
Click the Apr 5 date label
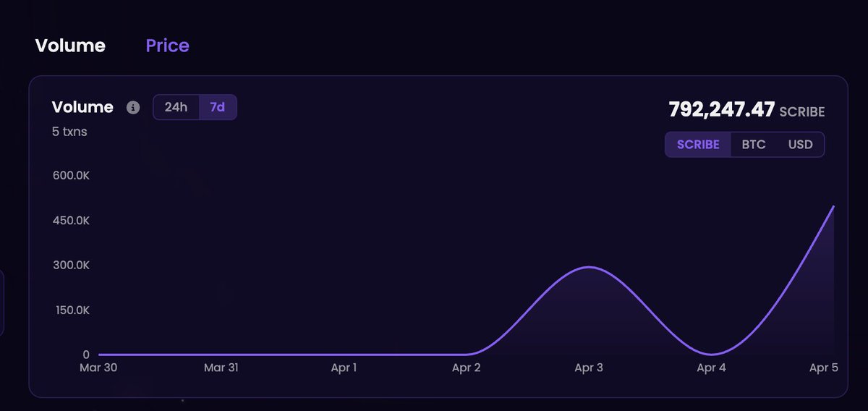coord(824,368)
